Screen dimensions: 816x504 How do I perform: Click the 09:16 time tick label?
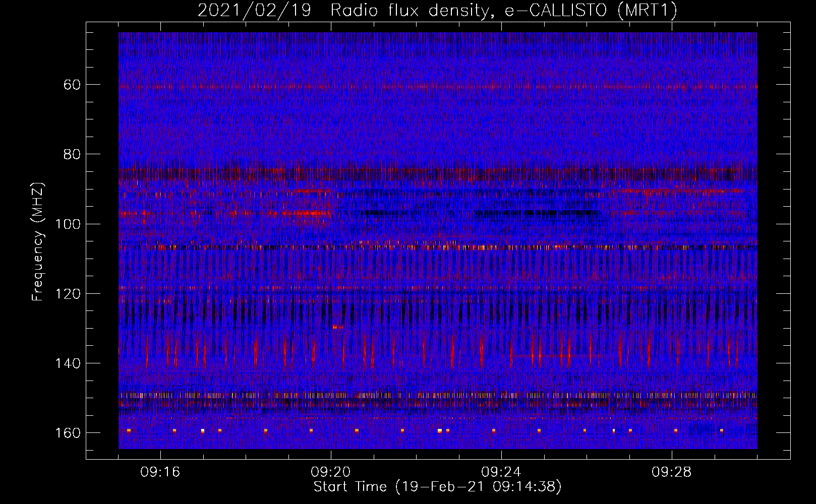pyautogui.click(x=160, y=472)
